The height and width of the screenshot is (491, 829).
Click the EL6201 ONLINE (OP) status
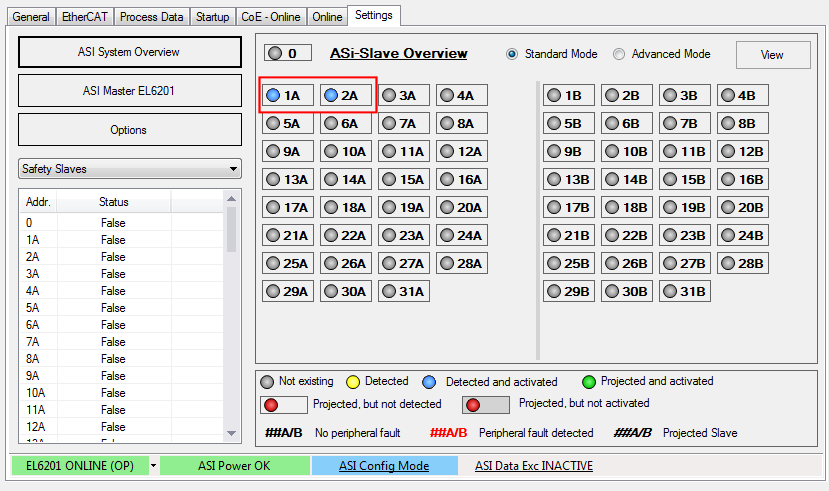tap(80, 466)
